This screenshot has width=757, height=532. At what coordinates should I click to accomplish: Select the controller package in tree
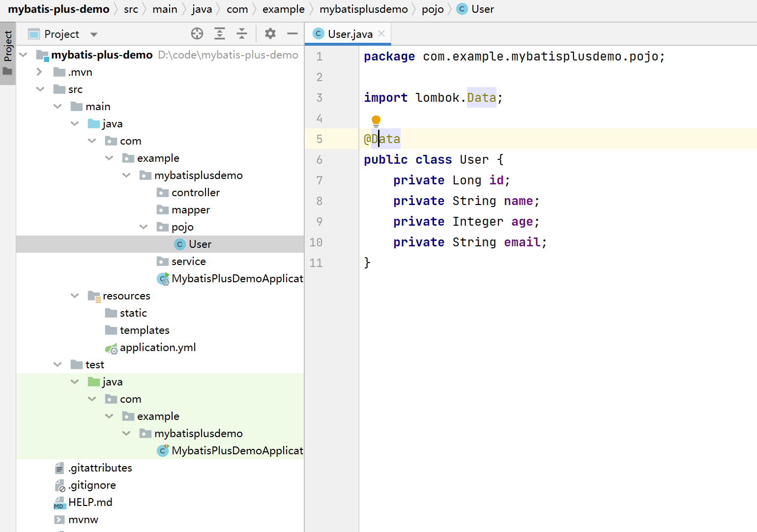coord(195,193)
